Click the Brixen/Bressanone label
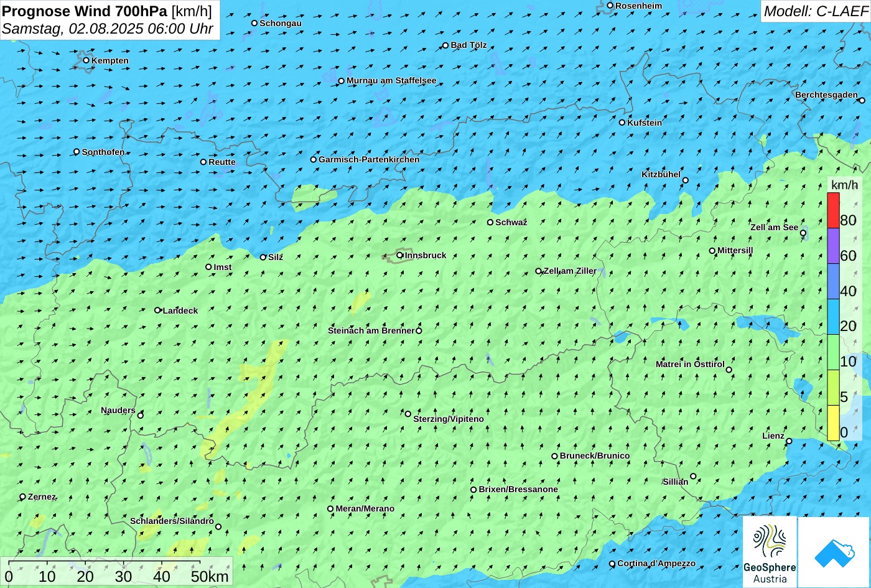 coord(518,489)
